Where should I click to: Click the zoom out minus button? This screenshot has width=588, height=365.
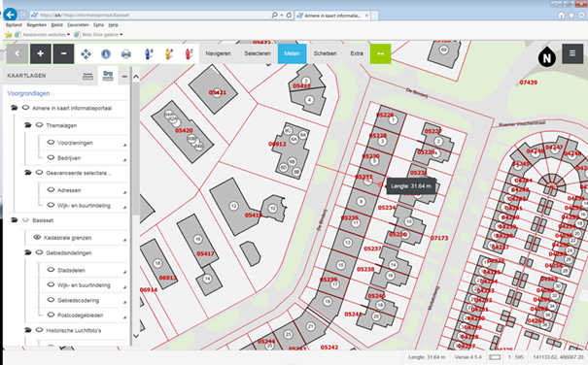coord(63,53)
